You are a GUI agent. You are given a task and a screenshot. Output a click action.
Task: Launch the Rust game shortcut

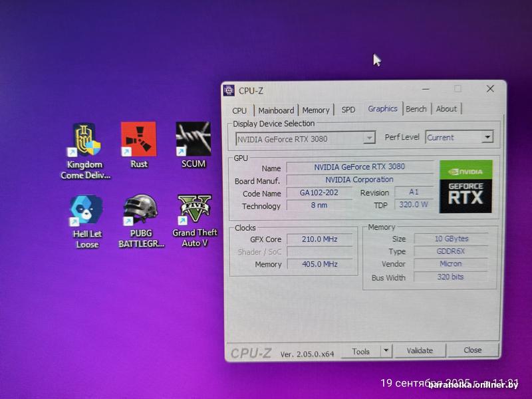(x=138, y=140)
